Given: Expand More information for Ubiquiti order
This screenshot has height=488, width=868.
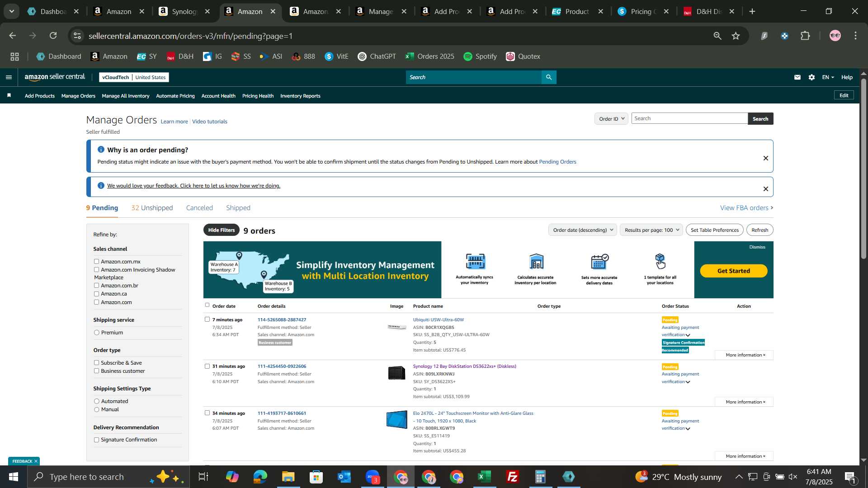Looking at the screenshot, I should (x=744, y=355).
